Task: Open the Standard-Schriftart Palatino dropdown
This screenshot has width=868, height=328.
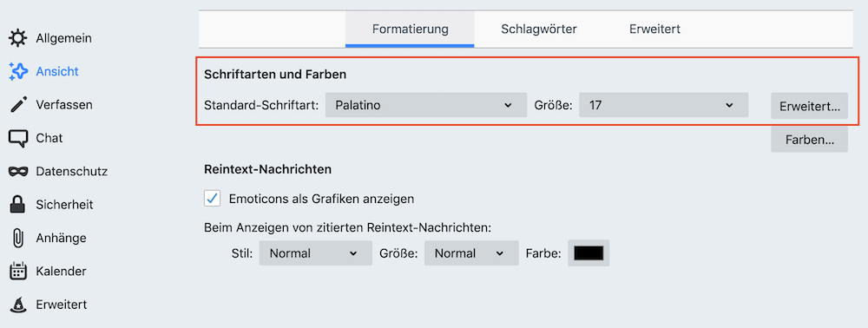Action: (x=425, y=105)
